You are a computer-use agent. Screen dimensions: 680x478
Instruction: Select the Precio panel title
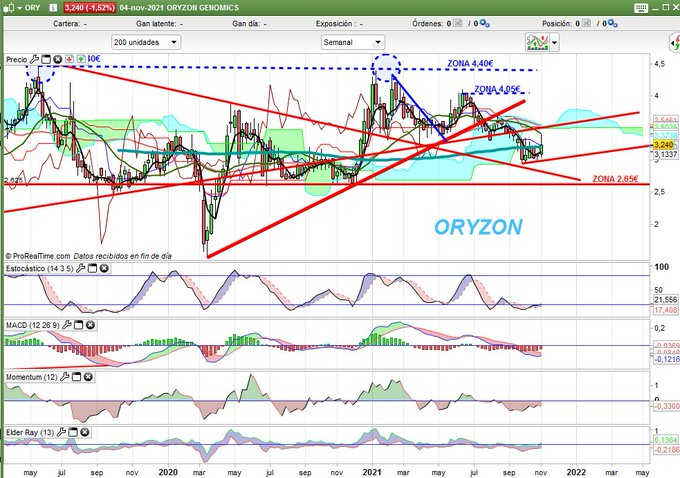point(16,59)
